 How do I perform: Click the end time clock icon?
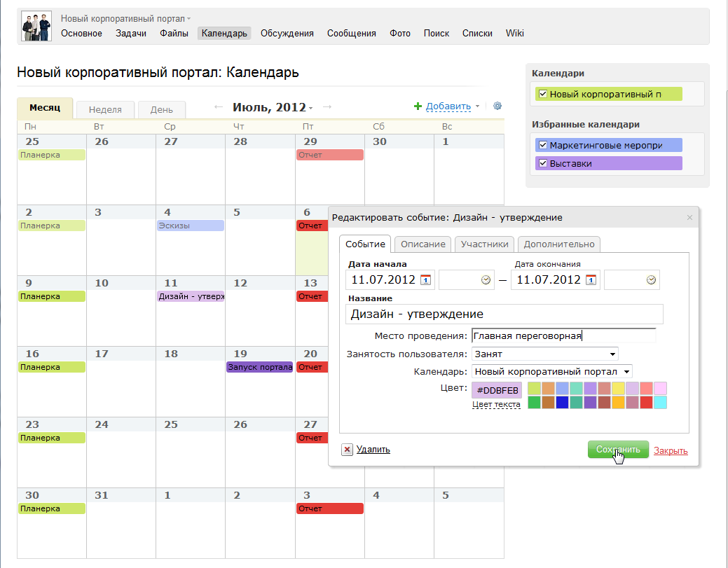pyautogui.click(x=651, y=280)
